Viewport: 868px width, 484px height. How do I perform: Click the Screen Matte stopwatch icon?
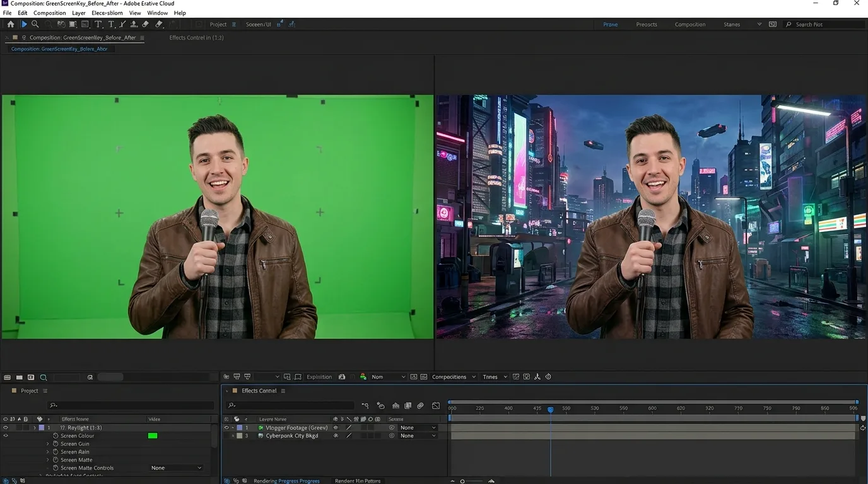pos(56,460)
